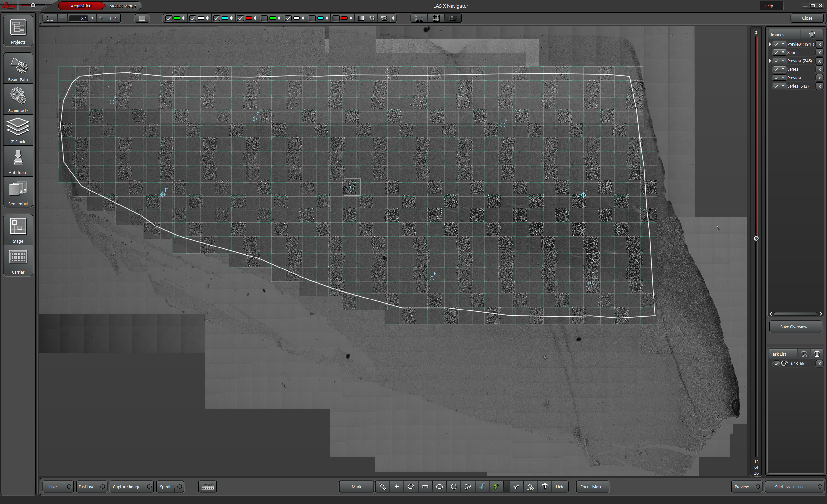Click the Select ALL arrow icon
Viewport: 827px width, 504px height.
point(530,487)
